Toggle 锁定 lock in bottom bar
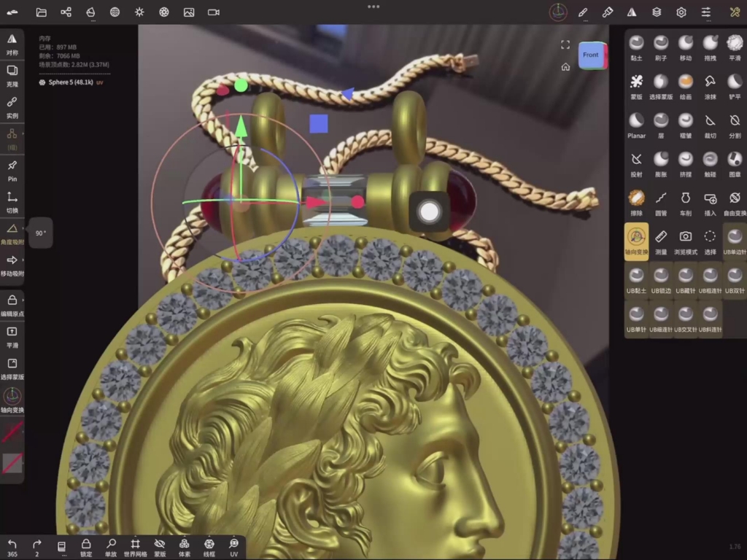The image size is (747, 560). (86, 548)
